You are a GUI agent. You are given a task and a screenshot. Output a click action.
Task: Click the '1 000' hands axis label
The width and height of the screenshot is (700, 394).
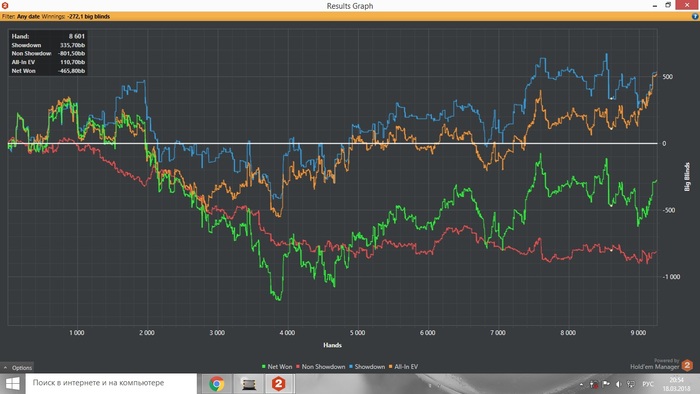pos(77,333)
